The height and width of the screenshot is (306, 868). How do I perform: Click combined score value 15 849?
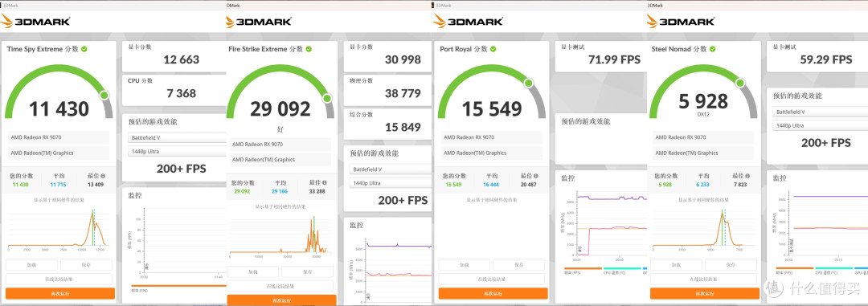point(403,127)
